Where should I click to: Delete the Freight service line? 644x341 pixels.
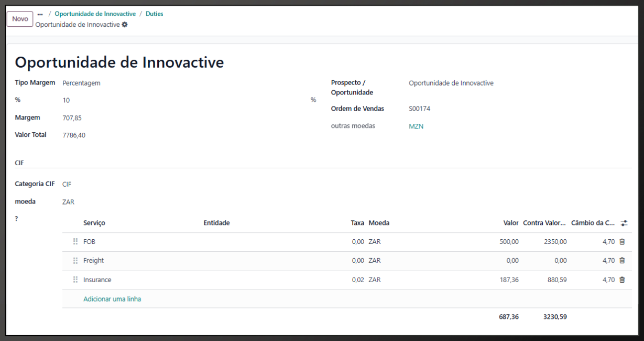tap(622, 261)
